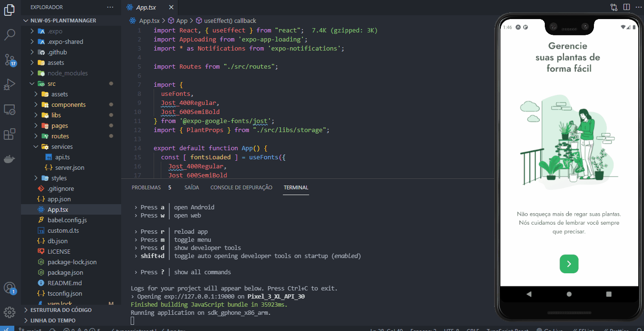Screen dimensions: 644x331
Task: Collapse the services folder
Action: pos(71,146)
